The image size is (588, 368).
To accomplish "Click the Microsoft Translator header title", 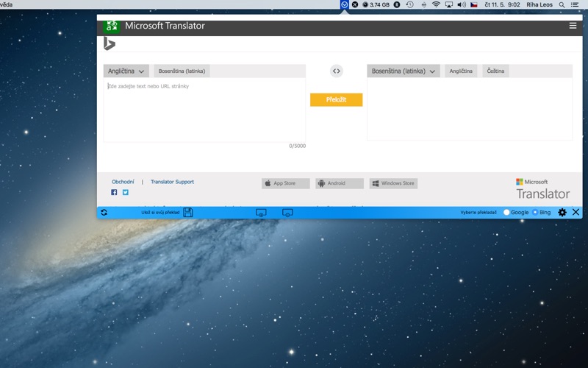I will pyautogui.click(x=165, y=26).
